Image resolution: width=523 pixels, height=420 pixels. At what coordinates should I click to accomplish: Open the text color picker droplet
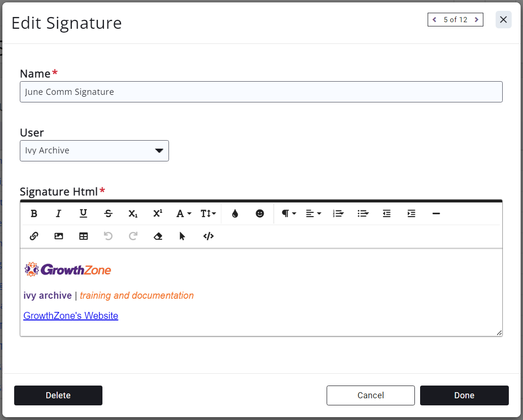(235, 214)
